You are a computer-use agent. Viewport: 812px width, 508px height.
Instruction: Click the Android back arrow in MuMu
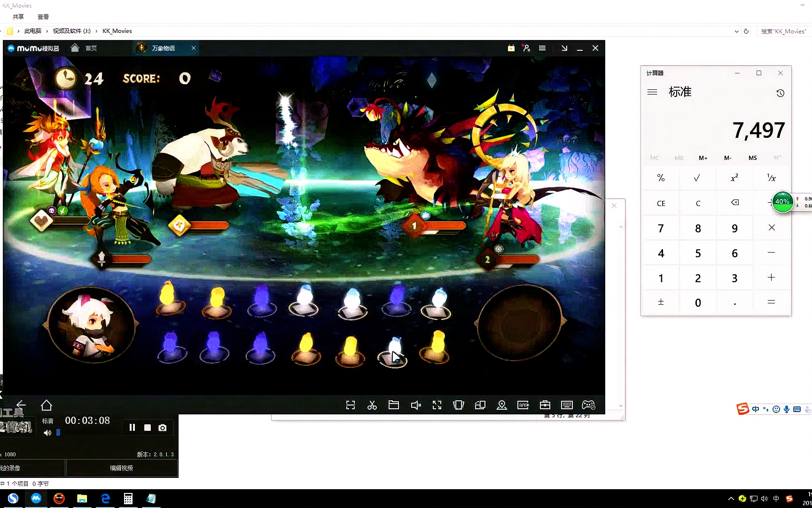tap(21, 405)
